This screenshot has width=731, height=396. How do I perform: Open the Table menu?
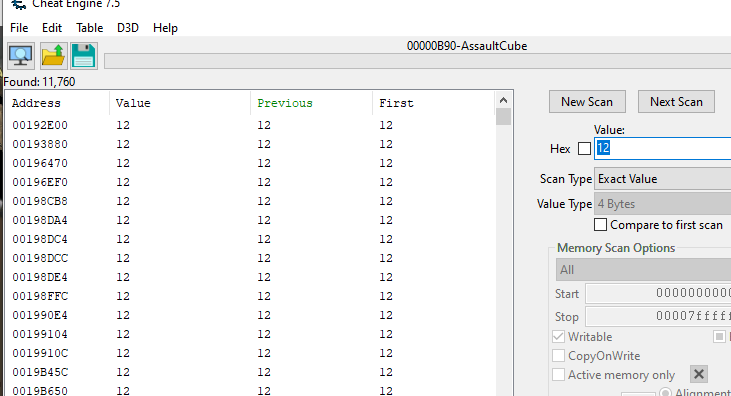click(x=90, y=28)
